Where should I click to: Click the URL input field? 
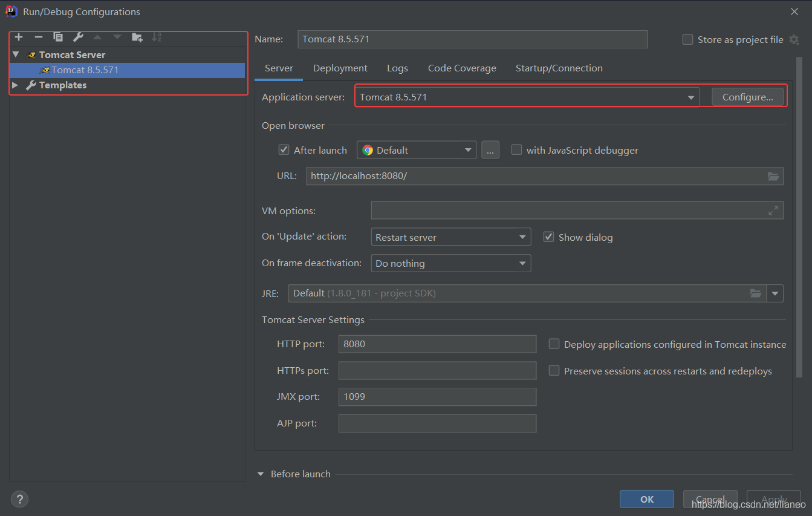[x=545, y=176]
